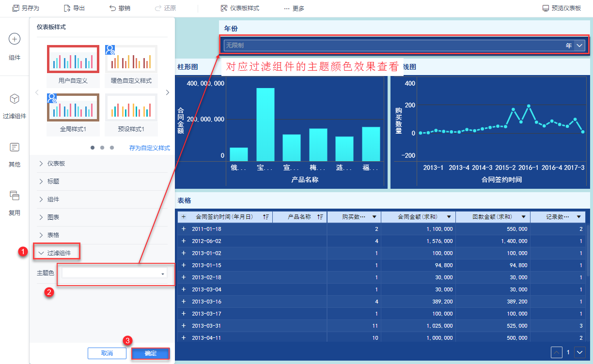Open the 主题色 color dropdown
Image resolution: width=593 pixels, height=364 pixels.
pos(114,273)
